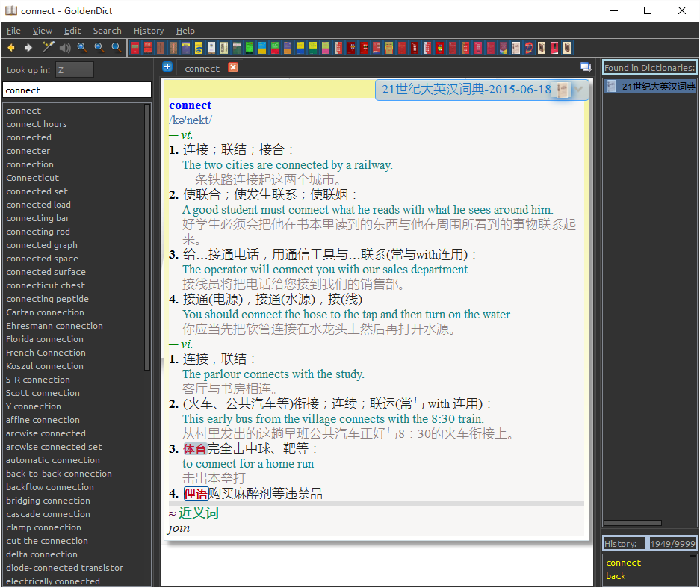Pronounce the word with the speaker icon

65,47
